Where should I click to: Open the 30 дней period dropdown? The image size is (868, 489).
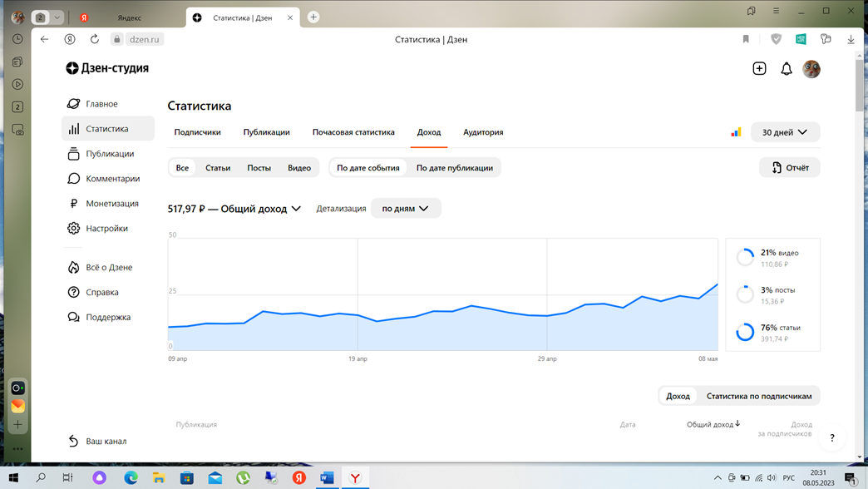coord(785,131)
